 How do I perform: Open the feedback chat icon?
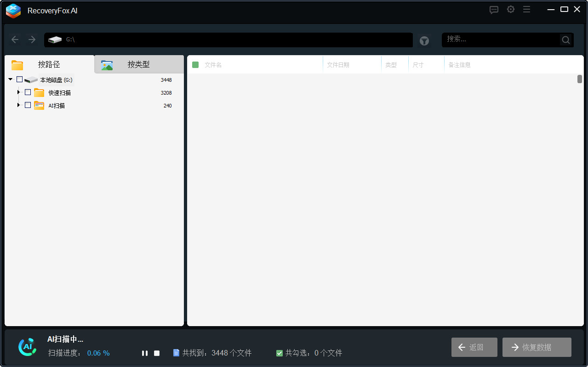[x=494, y=9]
